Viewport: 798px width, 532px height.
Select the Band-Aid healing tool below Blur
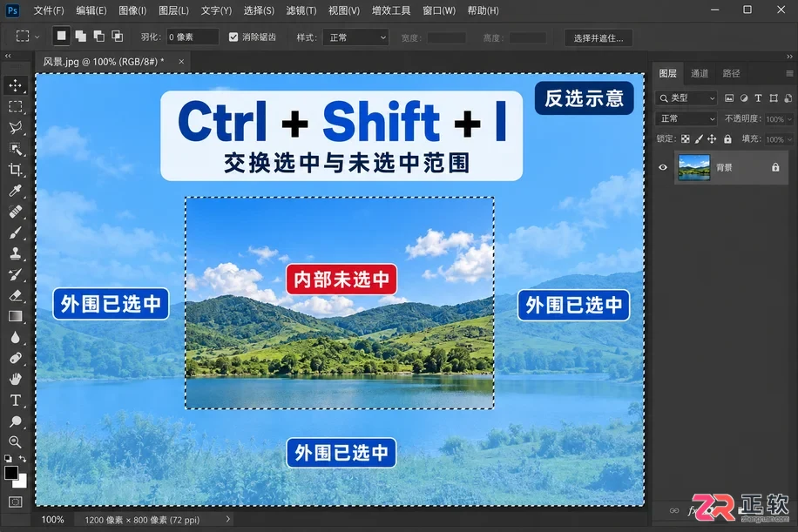(x=16, y=359)
